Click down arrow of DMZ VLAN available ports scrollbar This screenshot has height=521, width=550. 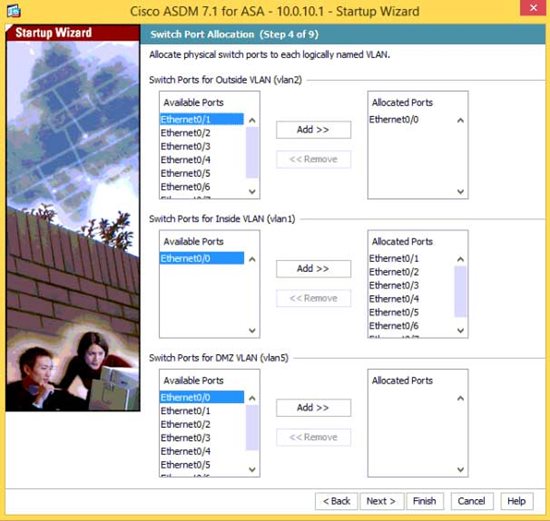coord(252,469)
